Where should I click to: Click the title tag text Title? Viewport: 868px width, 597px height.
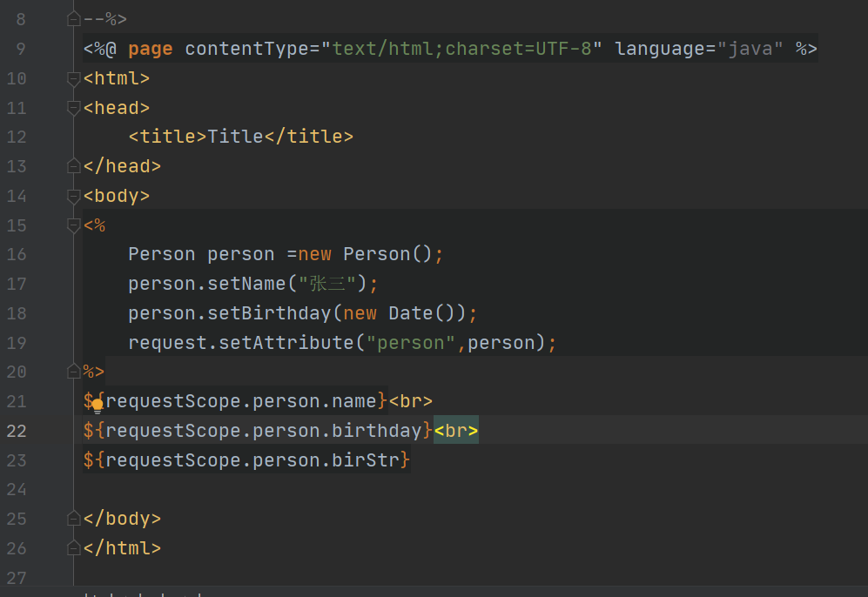point(235,137)
